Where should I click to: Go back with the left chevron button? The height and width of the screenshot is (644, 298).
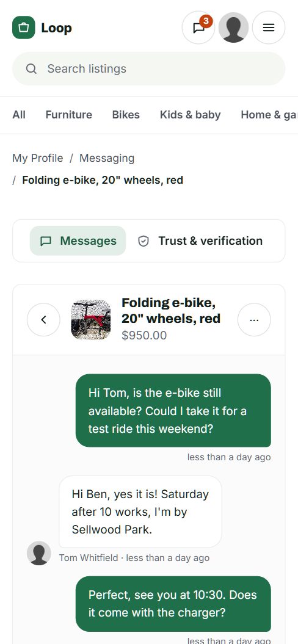click(x=43, y=319)
